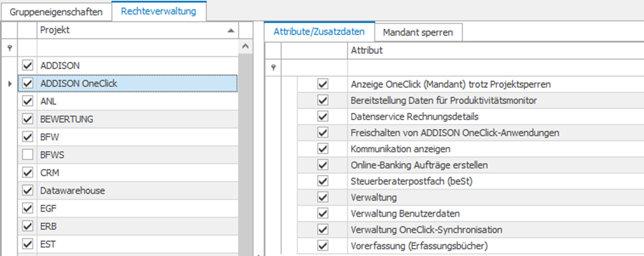644x256 pixels.
Task: Open the Mandant sperren tab
Action: 418,32
